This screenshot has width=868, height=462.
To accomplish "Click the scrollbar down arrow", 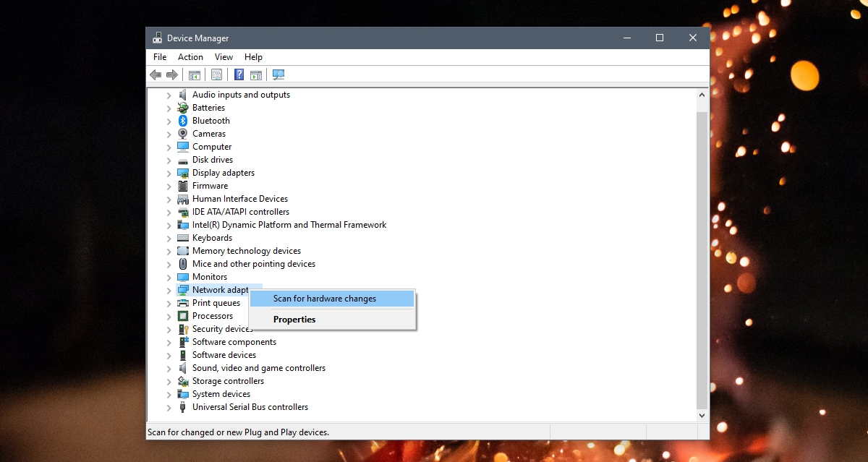I will tap(701, 414).
